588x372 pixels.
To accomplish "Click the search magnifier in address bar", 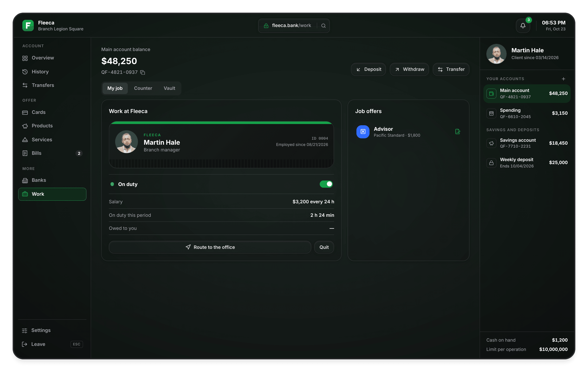I will tap(323, 26).
